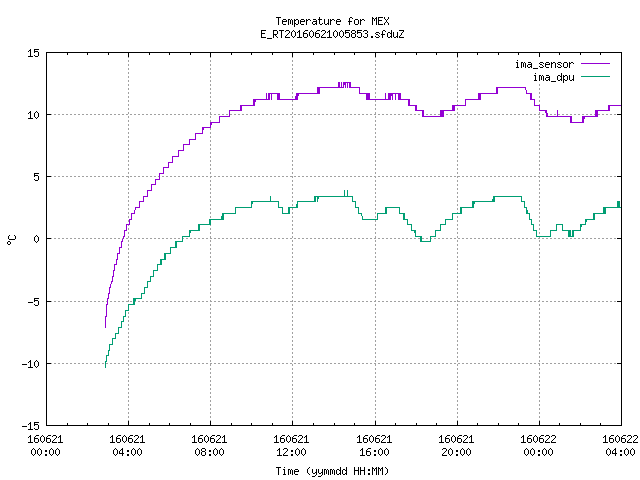
Task: Click the x-axis tick label 160621 20:00
Action: pos(456,446)
